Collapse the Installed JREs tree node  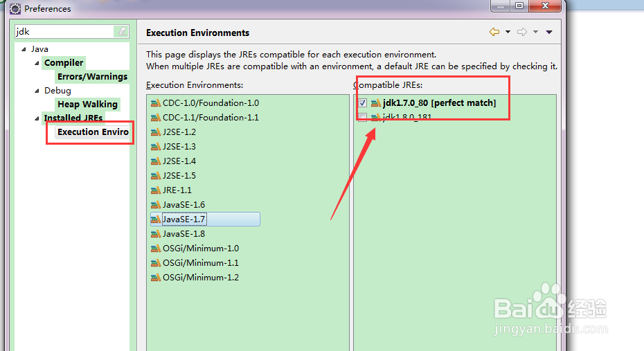[37, 118]
